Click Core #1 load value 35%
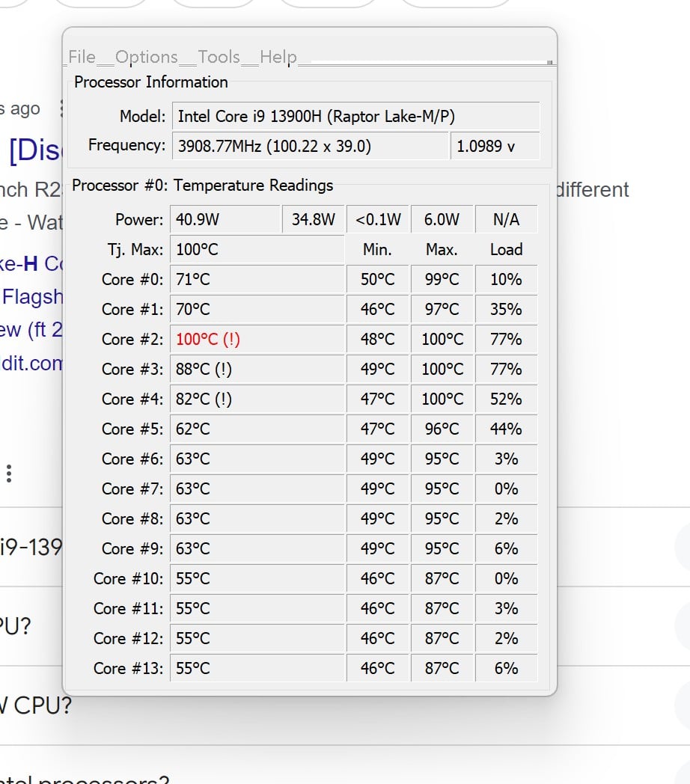 click(x=507, y=310)
